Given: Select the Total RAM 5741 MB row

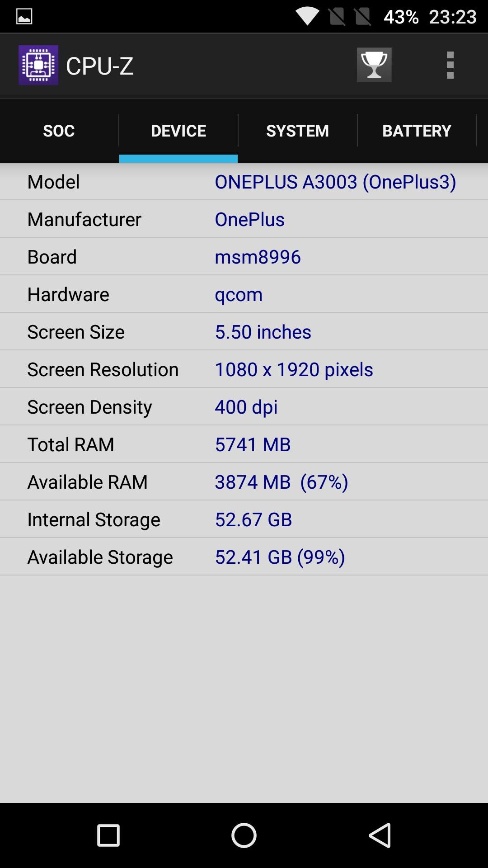Looking at the screenshot, I should pos(244,444).
